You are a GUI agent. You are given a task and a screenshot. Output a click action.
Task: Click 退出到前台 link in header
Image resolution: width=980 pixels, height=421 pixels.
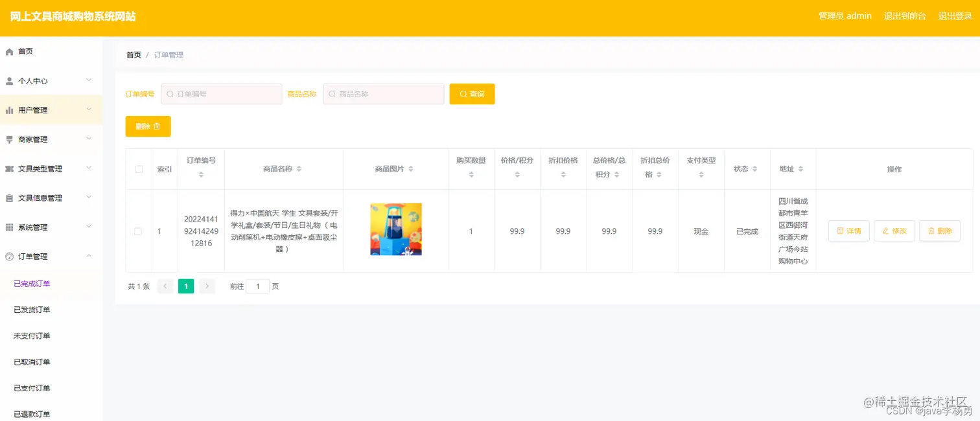coord(905,16)
